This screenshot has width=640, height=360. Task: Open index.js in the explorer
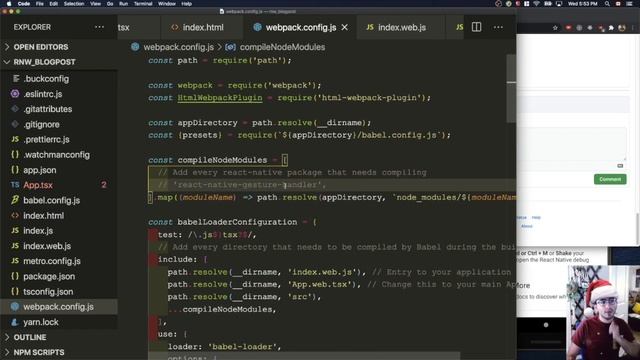coord(38,231)
